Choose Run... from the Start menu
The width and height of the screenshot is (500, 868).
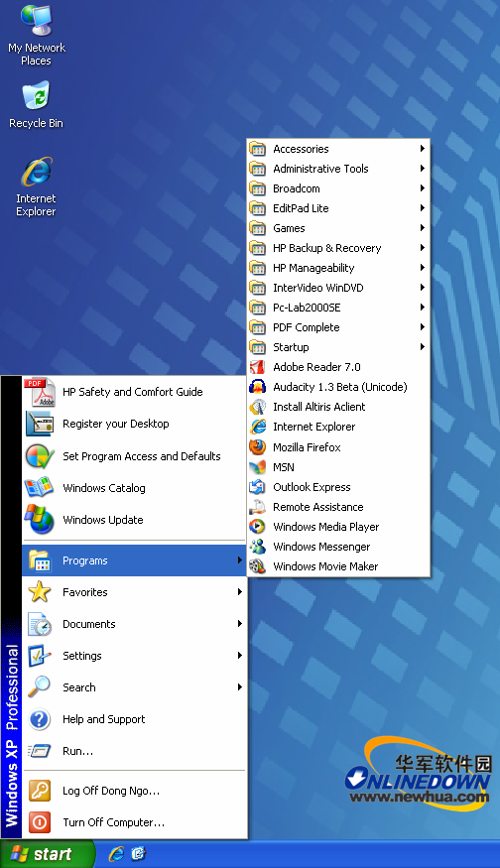(x=135, y=751)
